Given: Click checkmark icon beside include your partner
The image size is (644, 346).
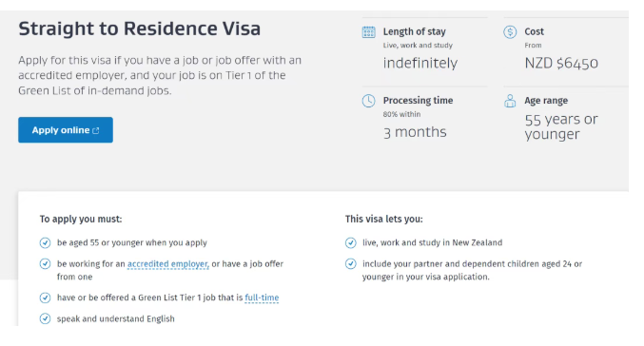Looking at the screenshot, I should pyautogui.click(x=350, y=264).
